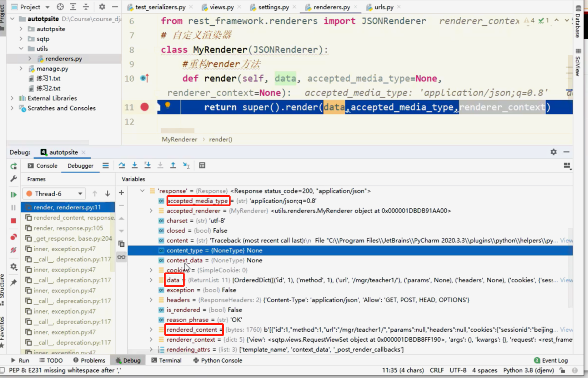Pin the debug tab
This screenshot has width=588, height=378.
[14, 282]
